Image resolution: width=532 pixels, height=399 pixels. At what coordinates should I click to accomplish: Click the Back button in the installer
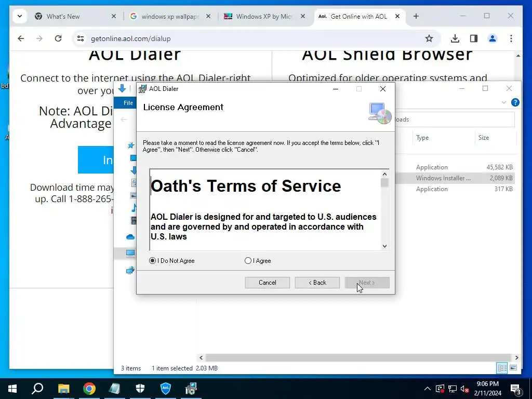(x=317, y=283)
